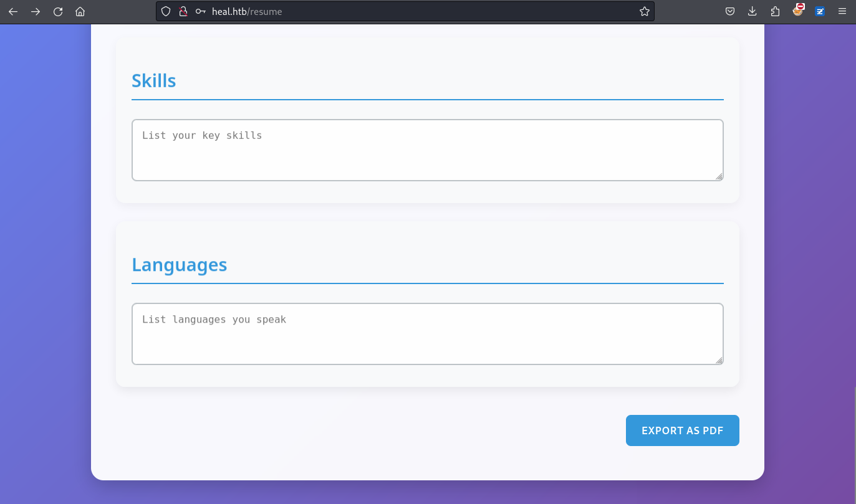
Task: Open the Downloads panel
Action: coord(753,11)
